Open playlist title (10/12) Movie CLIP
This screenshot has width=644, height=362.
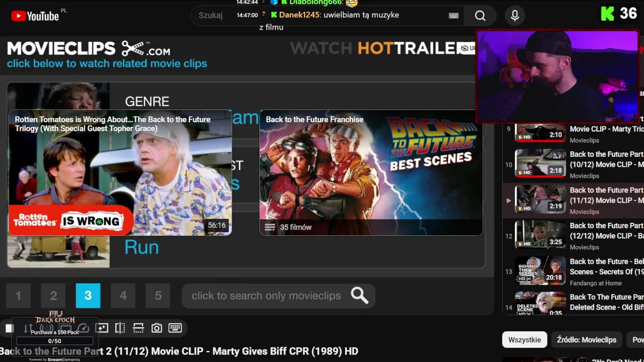607,159
